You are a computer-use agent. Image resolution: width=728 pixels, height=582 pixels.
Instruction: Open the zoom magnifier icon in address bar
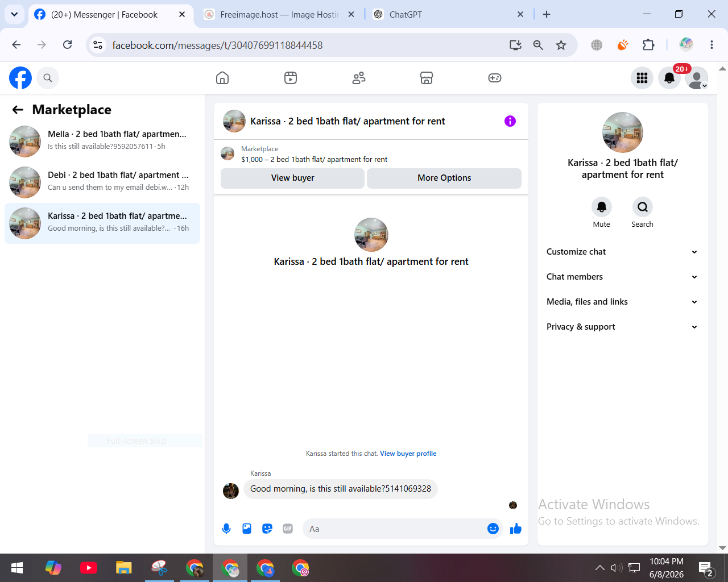click(x=538, y=45)
